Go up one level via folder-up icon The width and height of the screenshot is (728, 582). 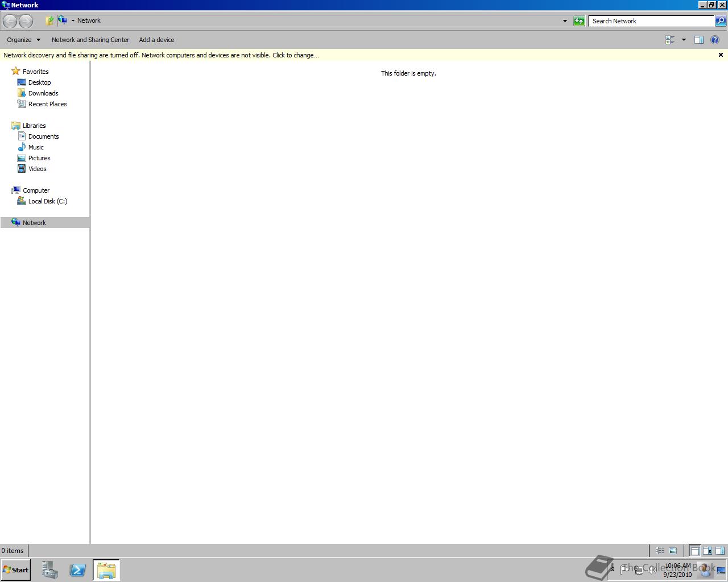point(49,21)
